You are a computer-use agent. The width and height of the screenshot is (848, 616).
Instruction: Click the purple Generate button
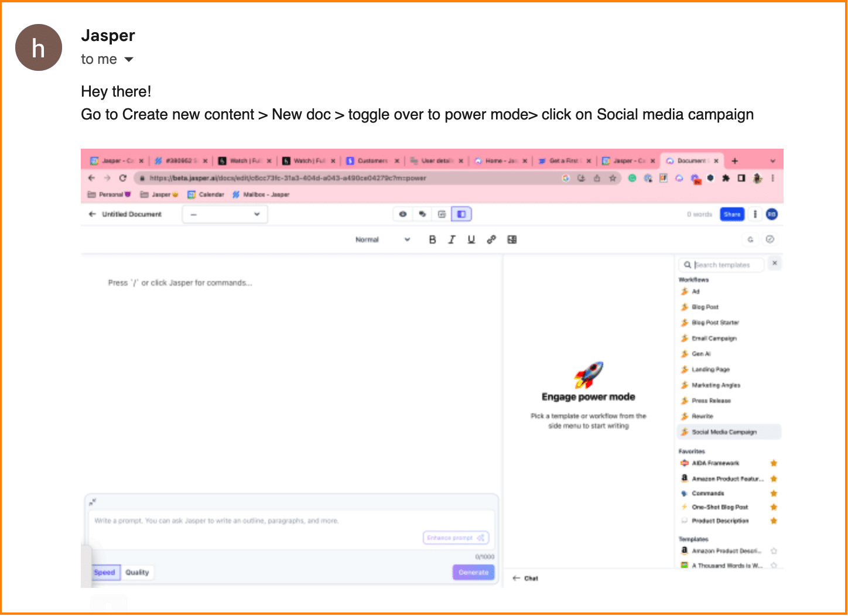click(x=473, y=573)
